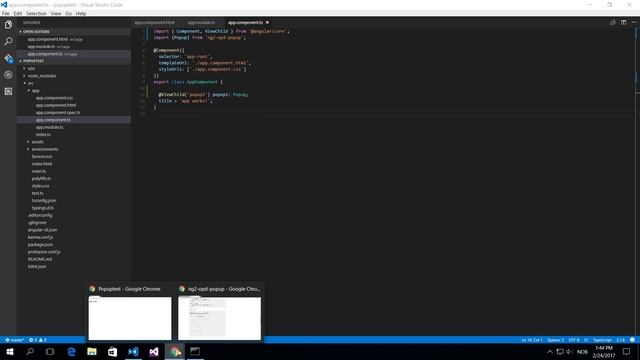Open the Help menu

pyautogui.click(x=81, y=13)
